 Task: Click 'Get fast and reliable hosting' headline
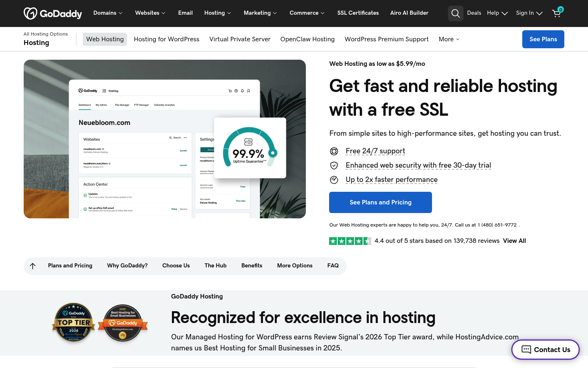click(443, 98)
